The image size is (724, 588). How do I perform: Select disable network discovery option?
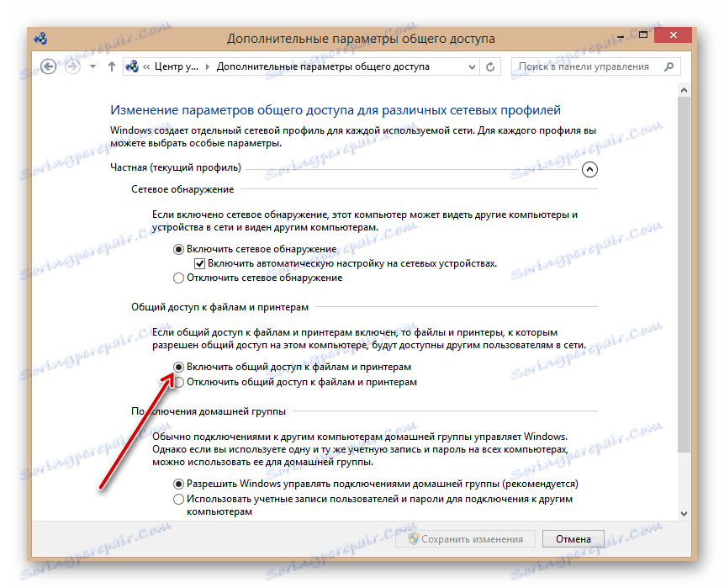tap(178, 277)
